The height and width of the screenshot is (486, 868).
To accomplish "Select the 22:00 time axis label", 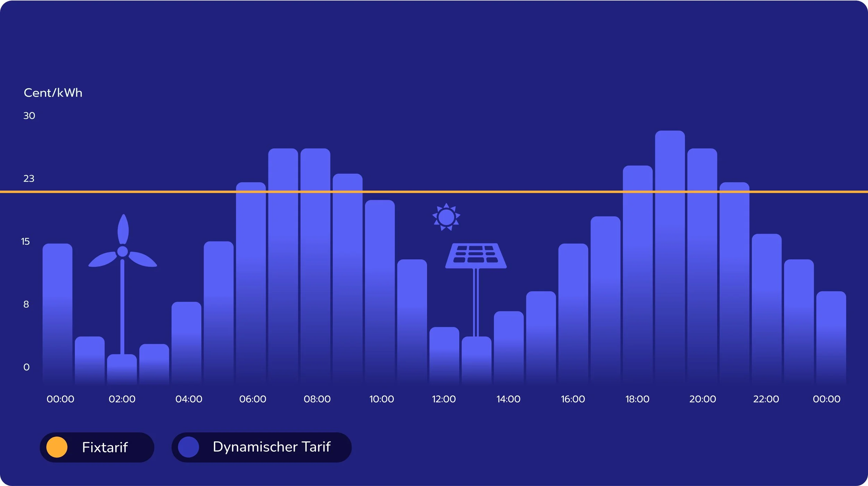I will pos(766,399).
